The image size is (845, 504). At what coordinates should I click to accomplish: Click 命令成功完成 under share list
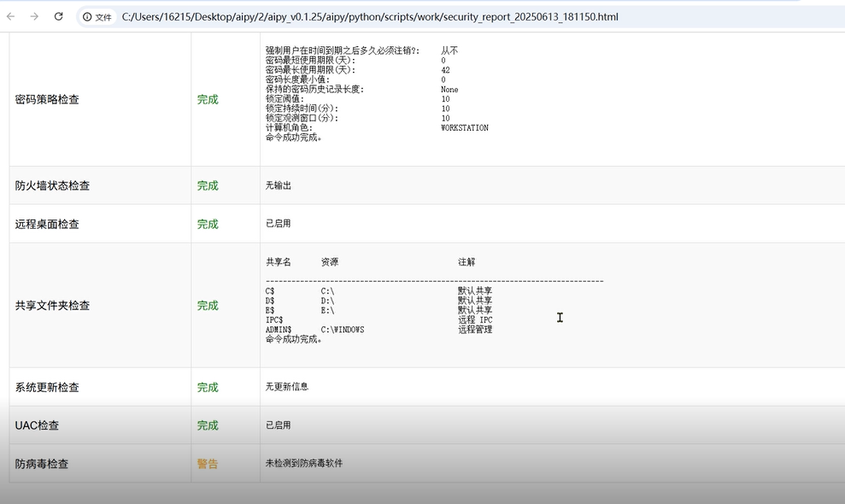pos(294,340)
